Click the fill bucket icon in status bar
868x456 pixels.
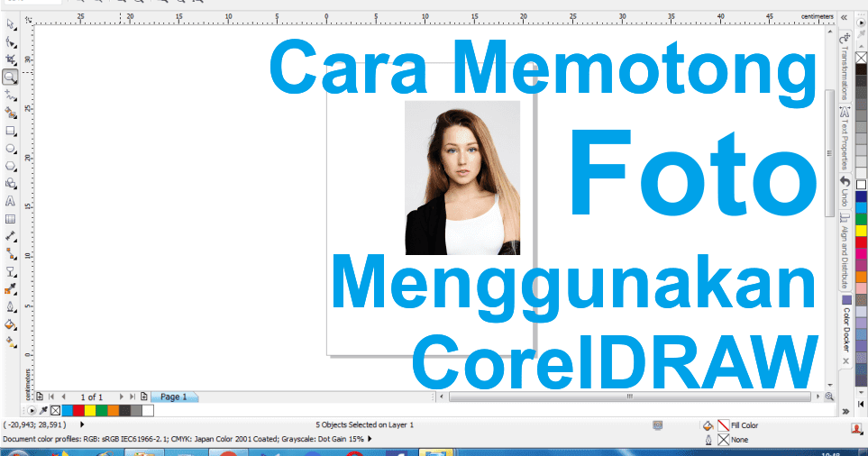[x=708, y=425]
